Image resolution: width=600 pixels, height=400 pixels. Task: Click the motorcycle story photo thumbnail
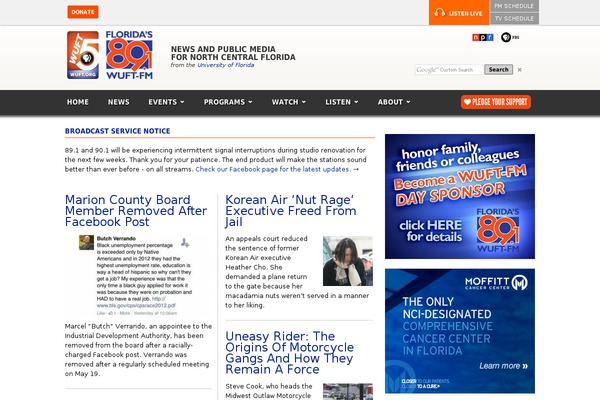(348, 392)
